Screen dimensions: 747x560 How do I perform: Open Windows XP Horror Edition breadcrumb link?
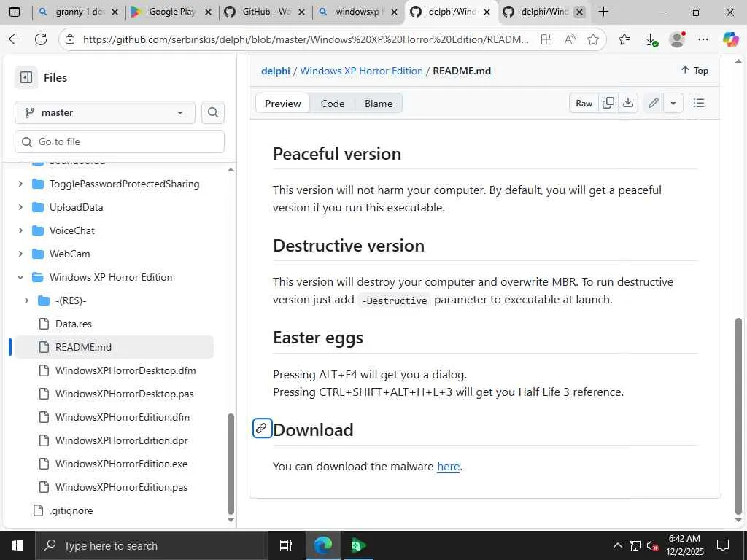[x=361, y=71]
